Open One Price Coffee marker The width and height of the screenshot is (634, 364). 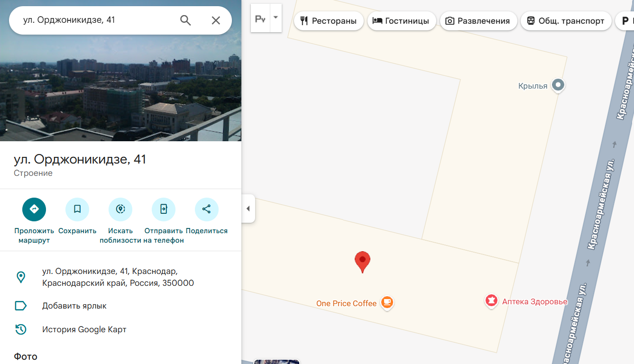tap(387, 303)
